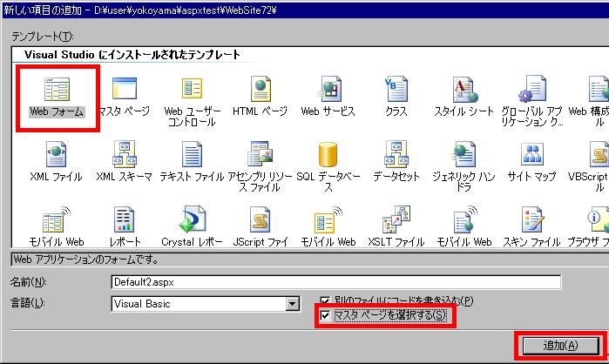Click the description text Web アプリケーションのフォームです
The image size is (609, 364).
(86, 260)
